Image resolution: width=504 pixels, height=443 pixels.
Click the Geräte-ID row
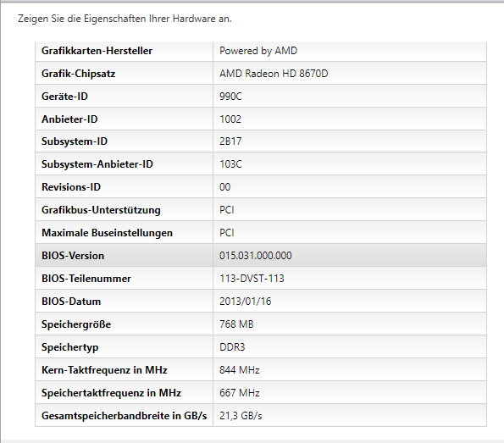(x=261, y=96)
